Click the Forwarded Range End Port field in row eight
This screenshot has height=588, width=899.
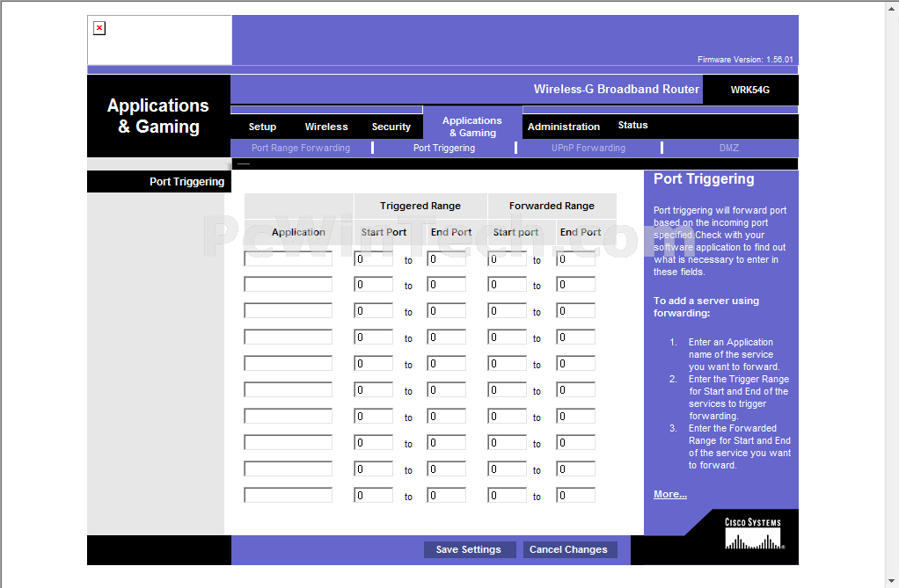pyautogui.click(x=575, y=443)
